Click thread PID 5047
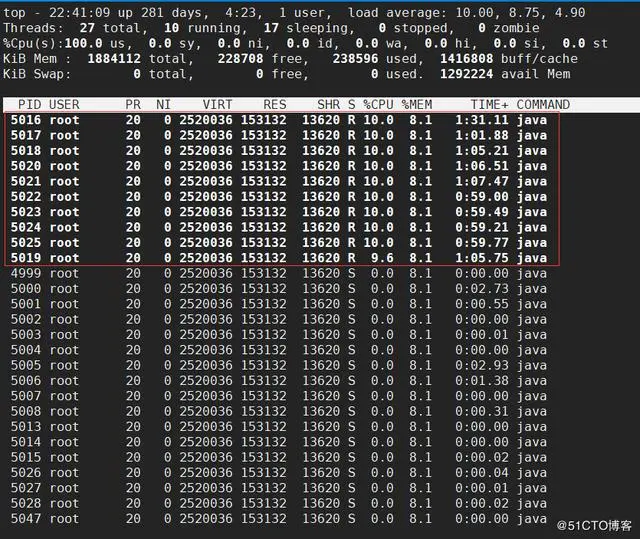The image size is (640, 539). click(26, 519)
